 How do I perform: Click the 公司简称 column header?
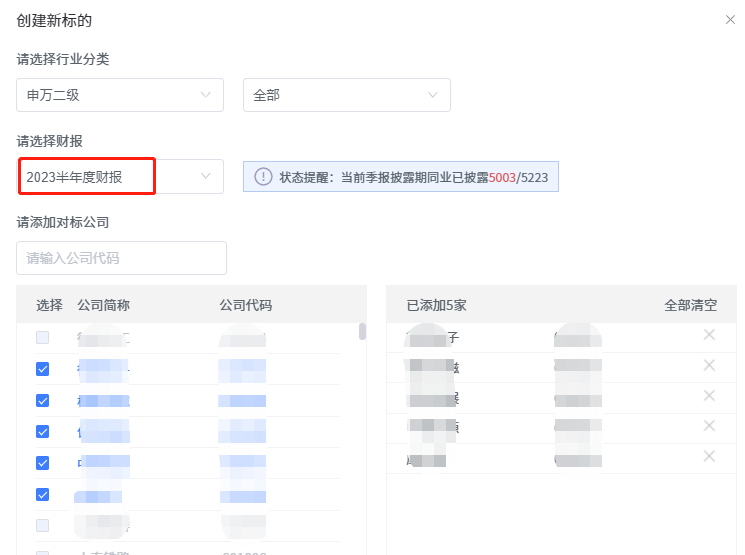click(x=104, y=305)
